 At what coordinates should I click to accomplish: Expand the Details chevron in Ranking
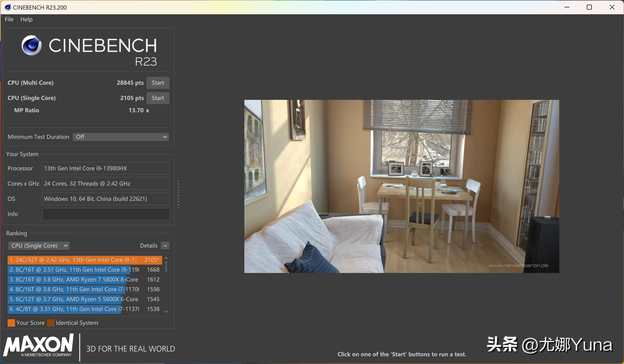(165, 245)
